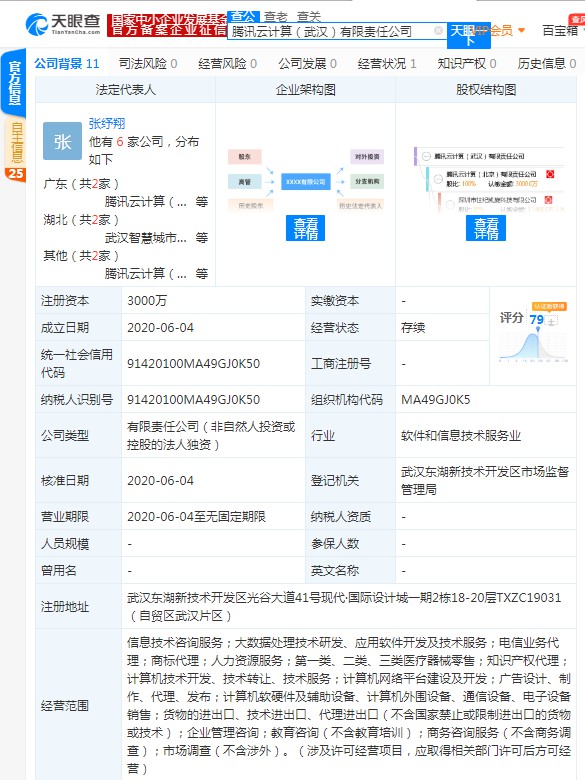Click the 天眼一下 search button
585x780 pixels.
469,35
